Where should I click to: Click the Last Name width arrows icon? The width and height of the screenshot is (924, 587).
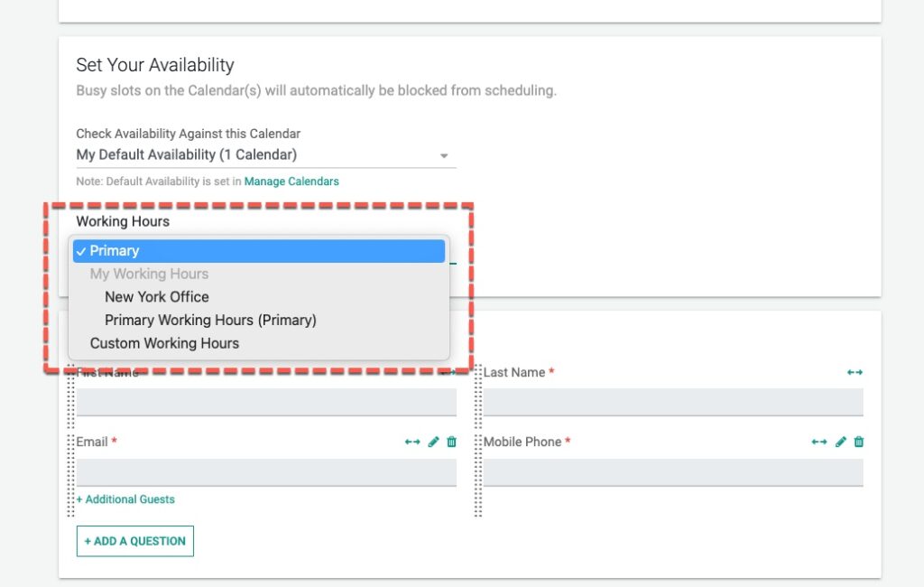pyautogui.click(x=855, y=372)
